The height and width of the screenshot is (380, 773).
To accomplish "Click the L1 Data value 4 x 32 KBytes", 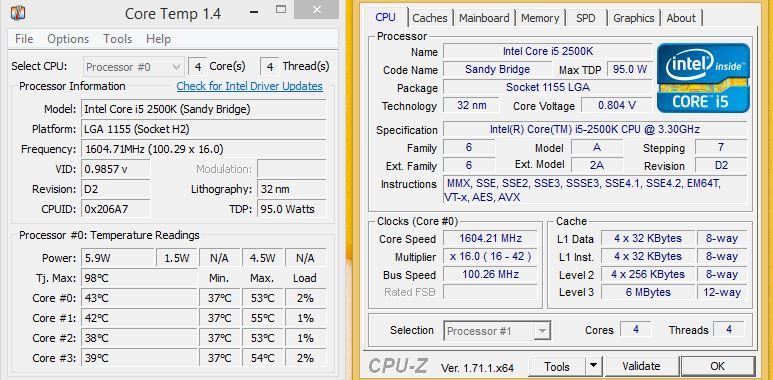I will point(648,239).
